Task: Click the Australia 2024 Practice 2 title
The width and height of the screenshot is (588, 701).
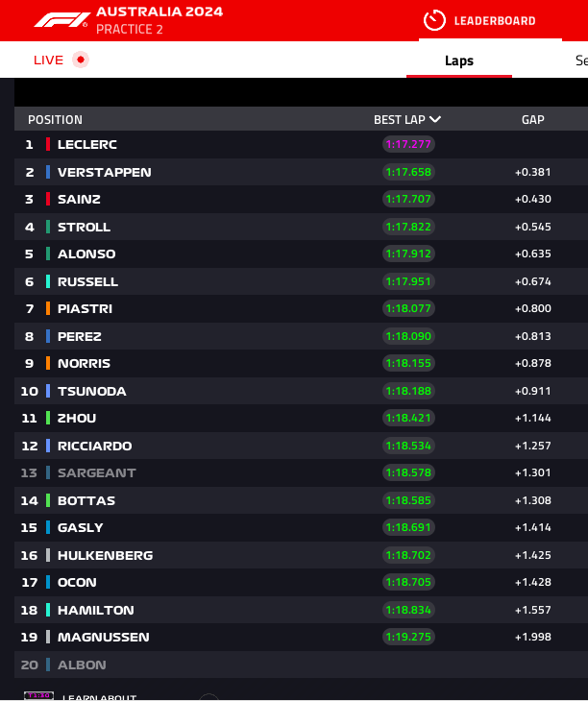Action: pyautogui.click(x=159, y=20)
